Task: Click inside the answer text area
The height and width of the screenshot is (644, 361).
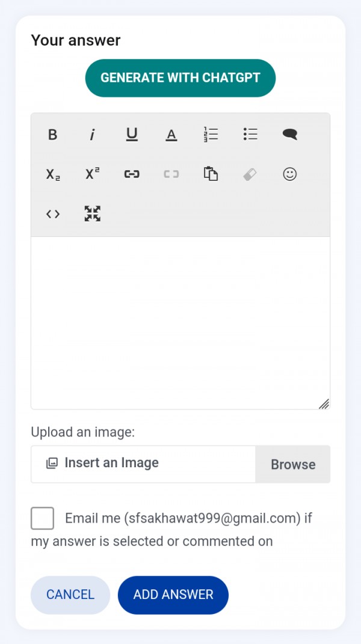Action: point(180,323)
